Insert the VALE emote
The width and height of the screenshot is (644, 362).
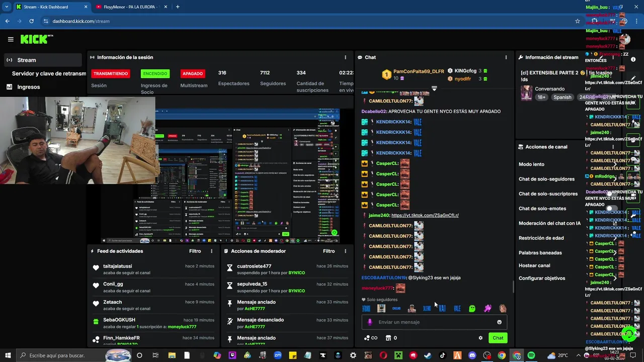tap(457, 308)
